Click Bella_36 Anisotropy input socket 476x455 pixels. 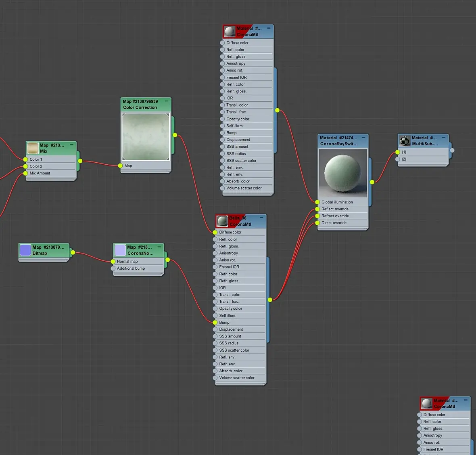(x=215, y=253)
